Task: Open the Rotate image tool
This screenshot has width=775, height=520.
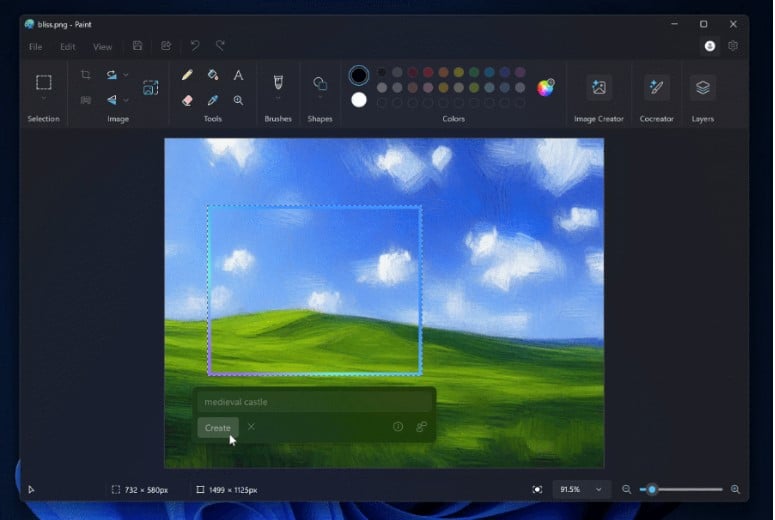Action: 112,75
